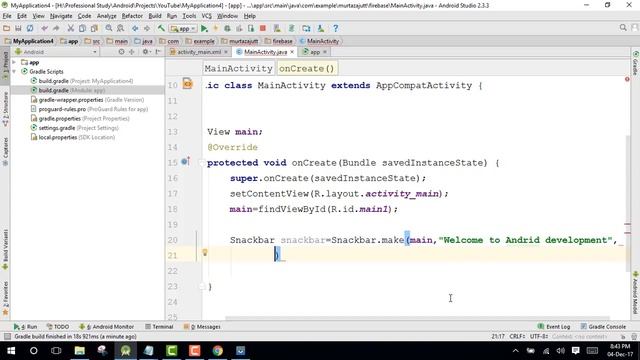Image resolution: width=640 pixels, height=360 pixels.
Task: Click the Search Everywhere magnifier icon
Action: [623, 28]
